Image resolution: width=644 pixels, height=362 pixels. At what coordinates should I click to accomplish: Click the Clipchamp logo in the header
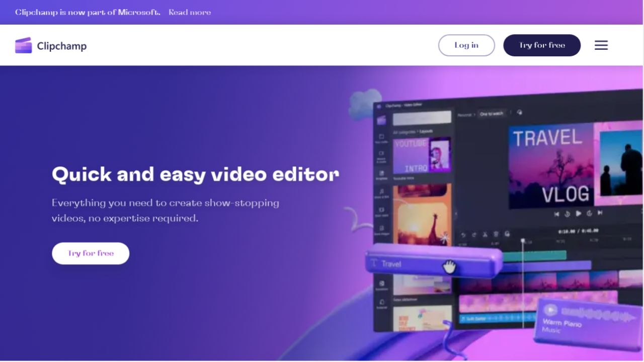tap(51, 45)
